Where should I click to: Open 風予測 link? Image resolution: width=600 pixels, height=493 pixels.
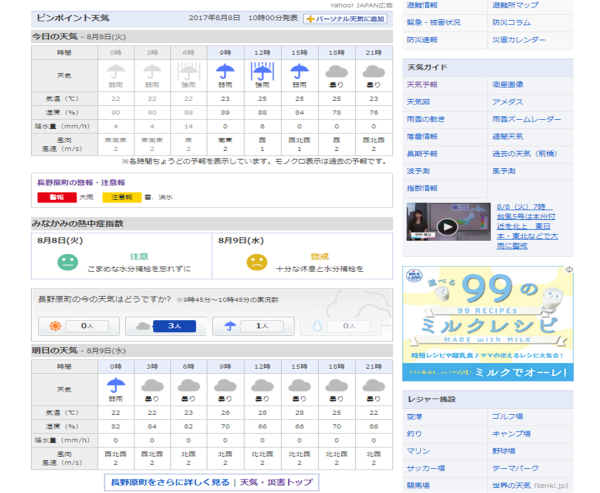(x=504, y=171)
